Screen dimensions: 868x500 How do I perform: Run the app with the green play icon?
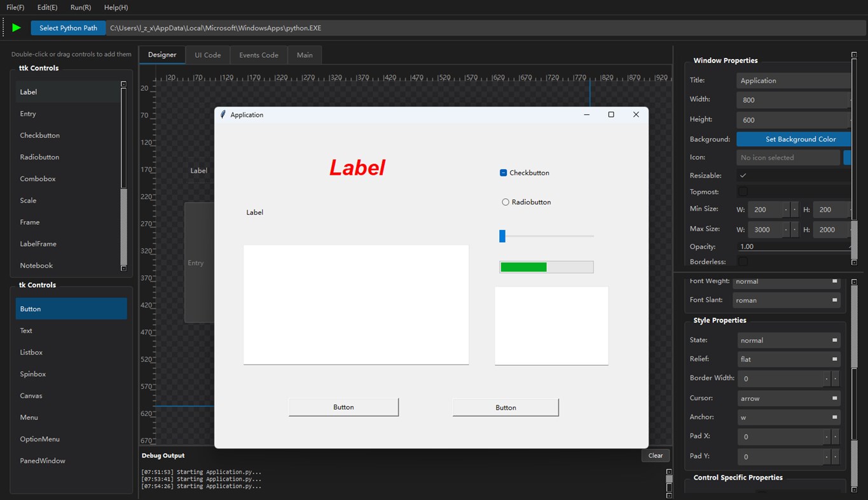pos(17,28)
